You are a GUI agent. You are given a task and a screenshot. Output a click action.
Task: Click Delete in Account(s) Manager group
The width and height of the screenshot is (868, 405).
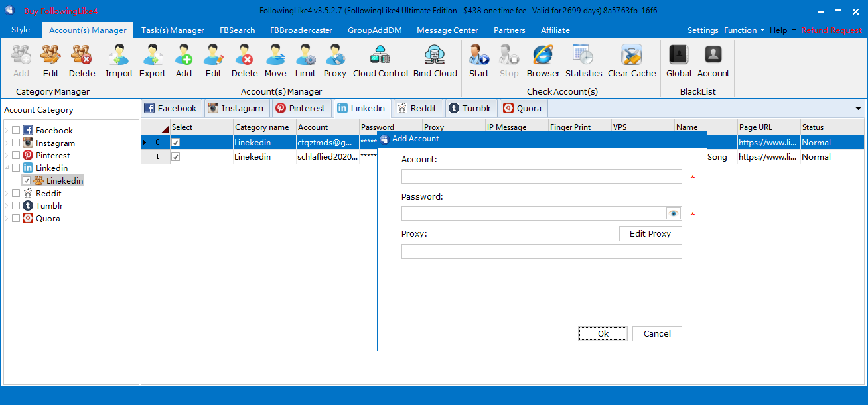click(x=245, y=61)
